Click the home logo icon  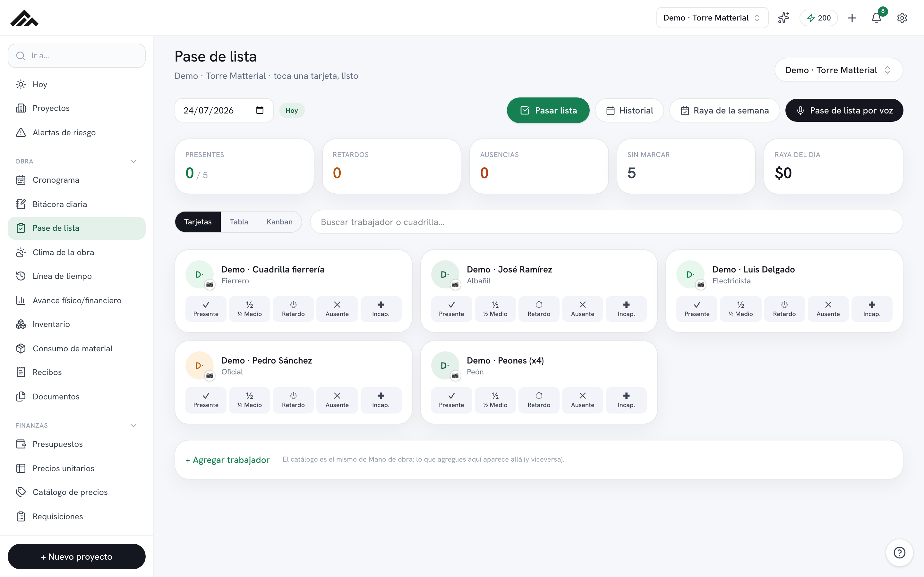24,18
